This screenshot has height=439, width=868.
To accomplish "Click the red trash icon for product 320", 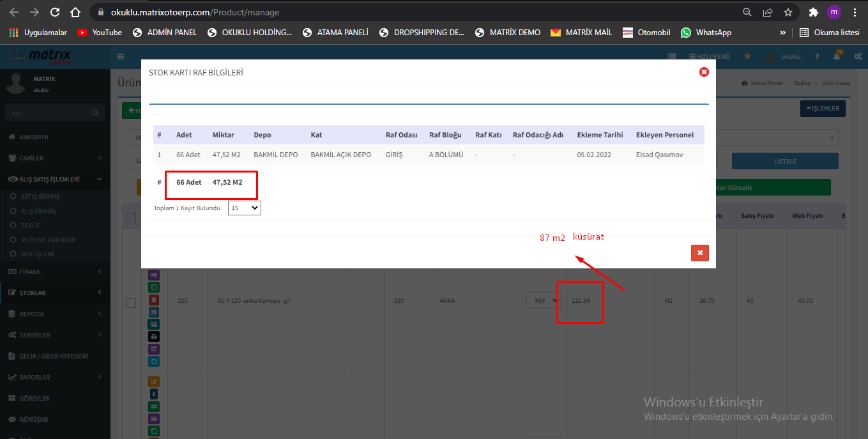I will click(153, 300).
